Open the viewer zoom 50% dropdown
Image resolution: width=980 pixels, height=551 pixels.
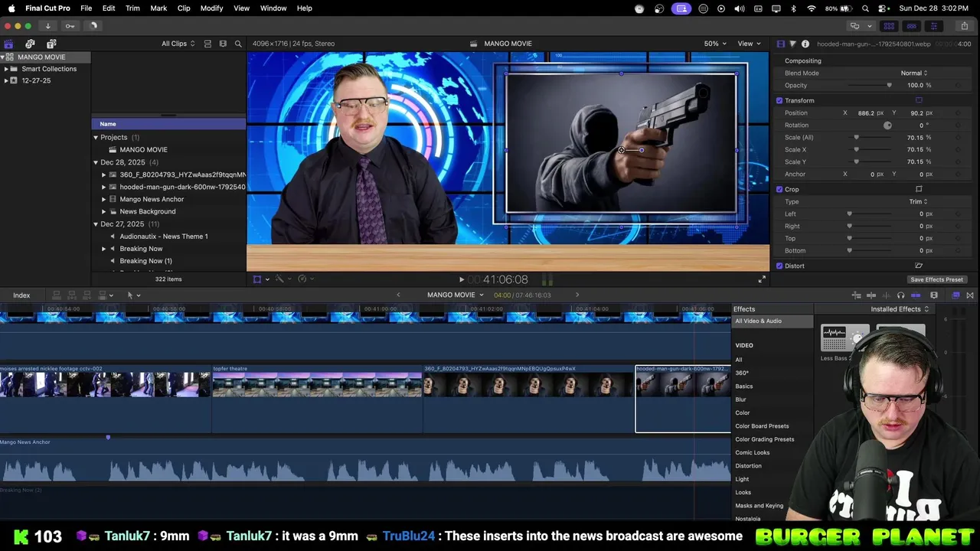[x=715, y=44]
